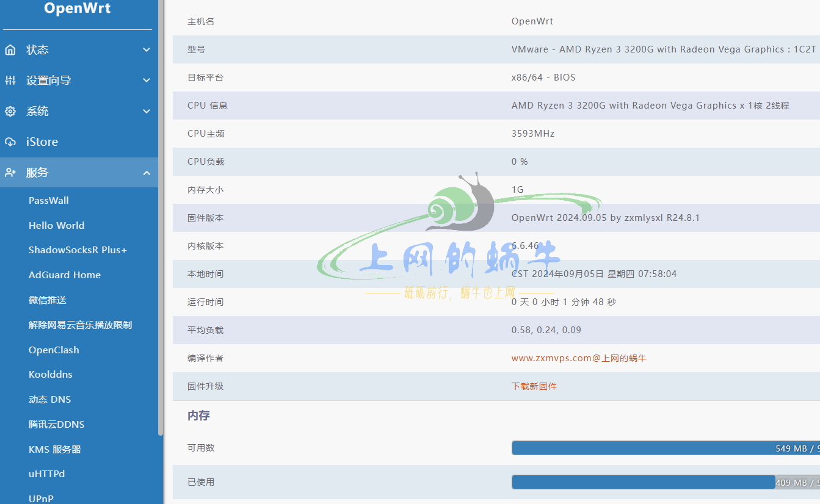
Task: Open the 设置向导 menu
Action: (79, 81)
